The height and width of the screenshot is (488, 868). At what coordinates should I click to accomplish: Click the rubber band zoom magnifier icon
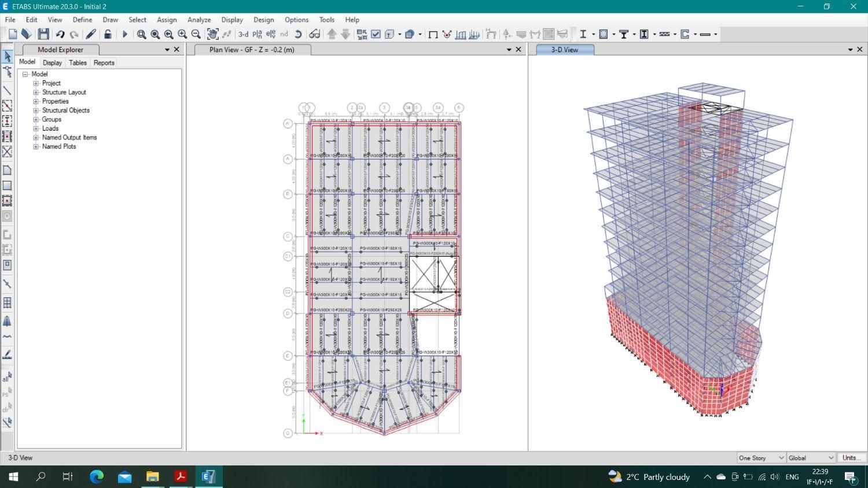pyautogui.click(x=141, y=35)
